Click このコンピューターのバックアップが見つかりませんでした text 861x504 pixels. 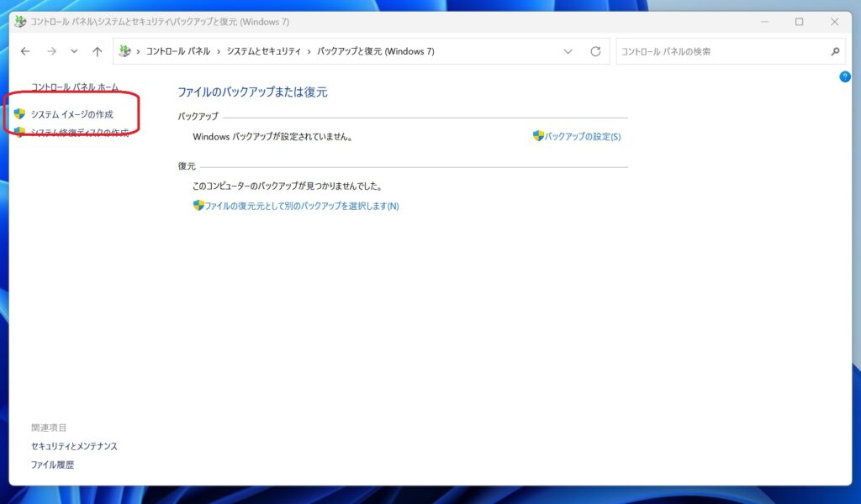point(288,186)
